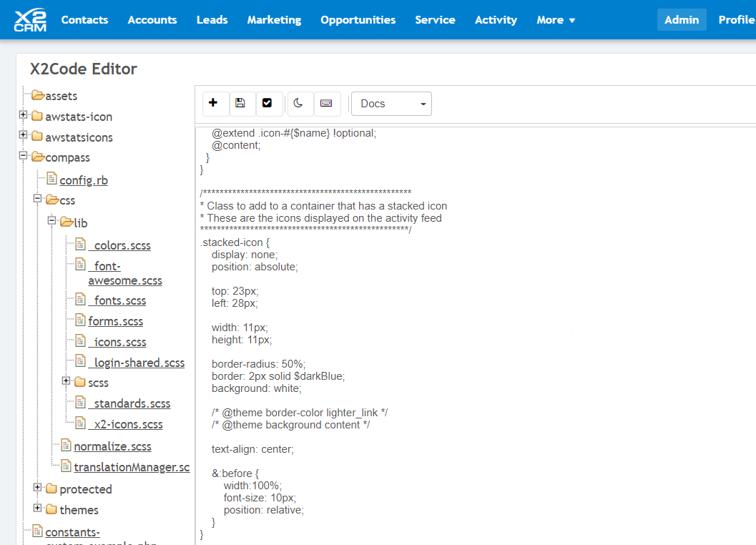Click the awstatsicons folder icon

[37, 136]
